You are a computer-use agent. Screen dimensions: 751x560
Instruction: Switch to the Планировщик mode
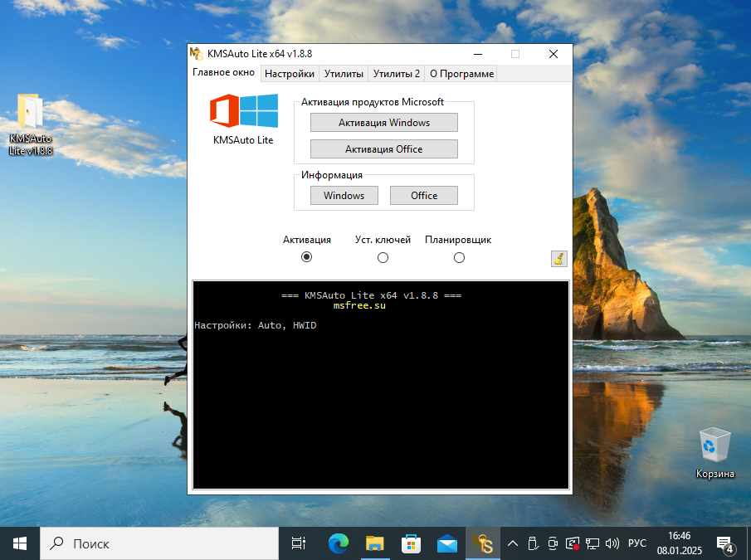459,257
